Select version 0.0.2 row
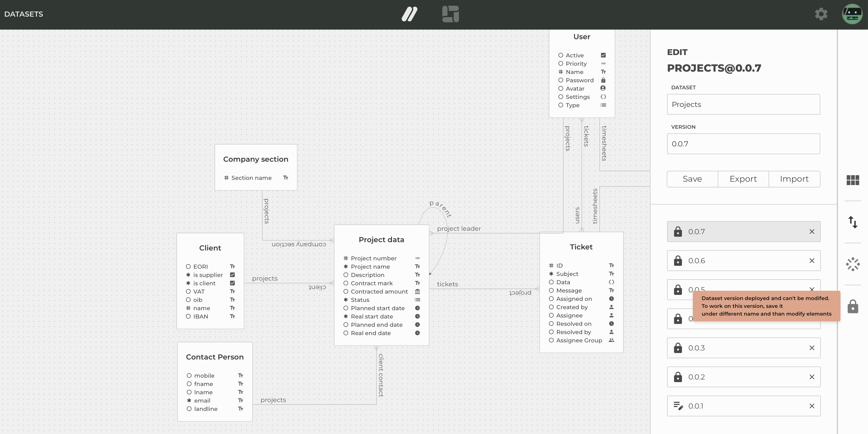The height and width of the screenshot is (434, 868). [744, 377]
